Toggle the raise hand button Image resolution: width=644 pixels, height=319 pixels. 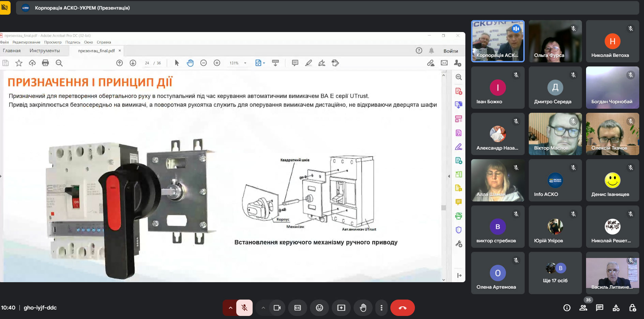point(363,308)
